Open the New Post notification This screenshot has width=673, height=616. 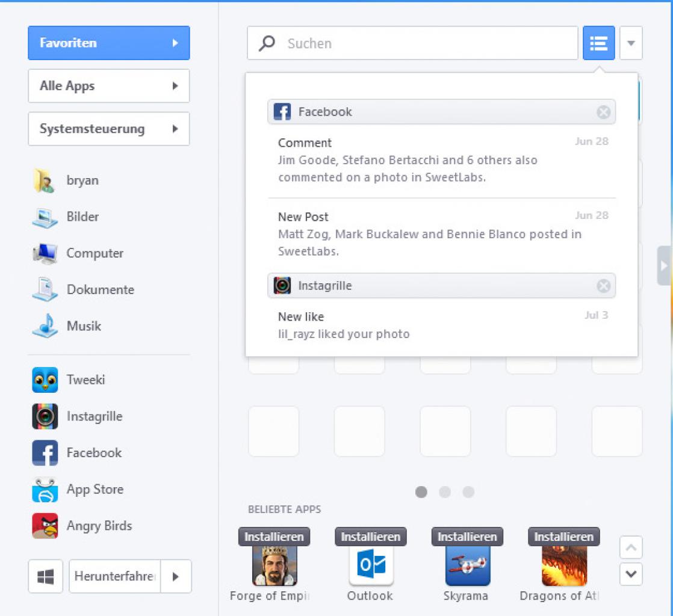[442, 234]
